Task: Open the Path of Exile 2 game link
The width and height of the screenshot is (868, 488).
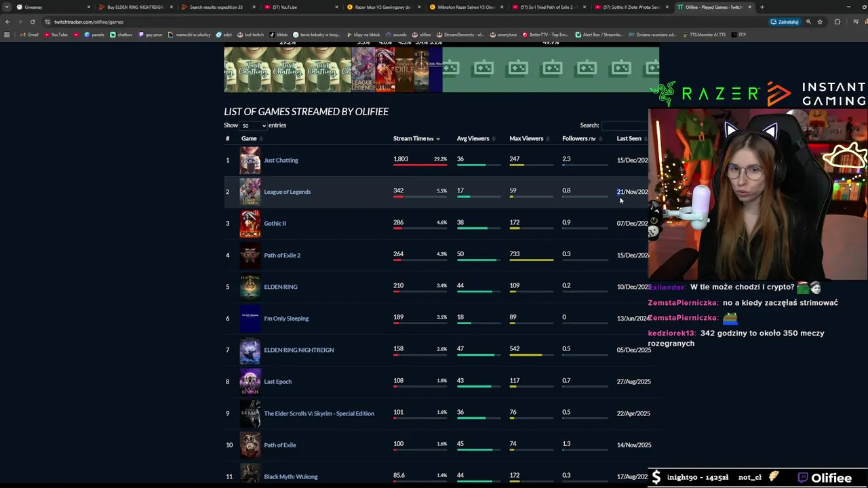Action: click(282, 256)
